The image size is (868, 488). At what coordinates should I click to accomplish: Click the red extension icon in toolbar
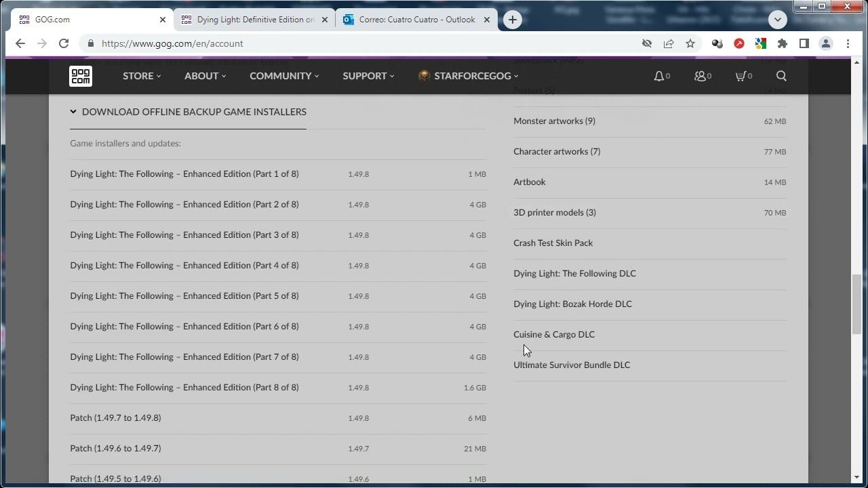[x=739, y=43]
